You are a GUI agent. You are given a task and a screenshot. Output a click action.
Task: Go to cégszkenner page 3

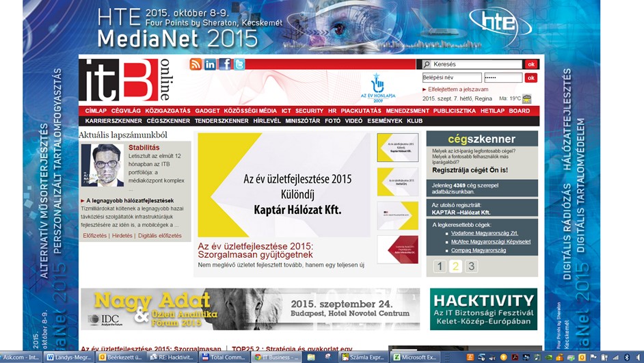point(472,266)
